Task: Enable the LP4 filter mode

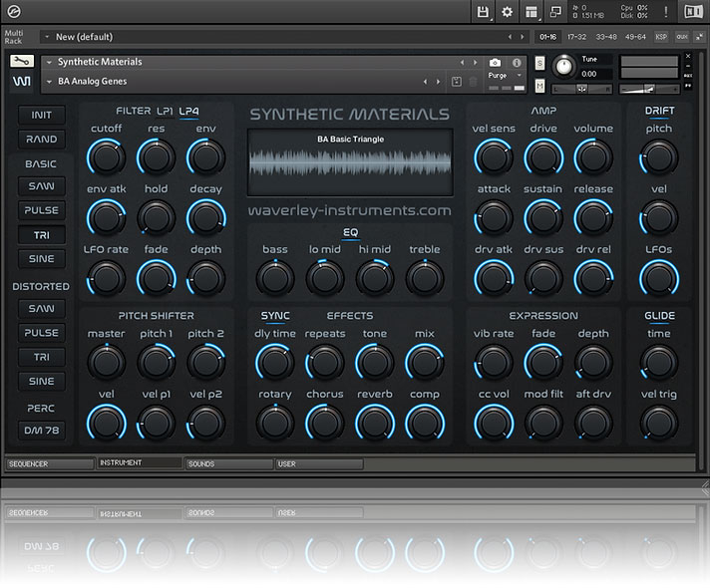Action: 188,111
